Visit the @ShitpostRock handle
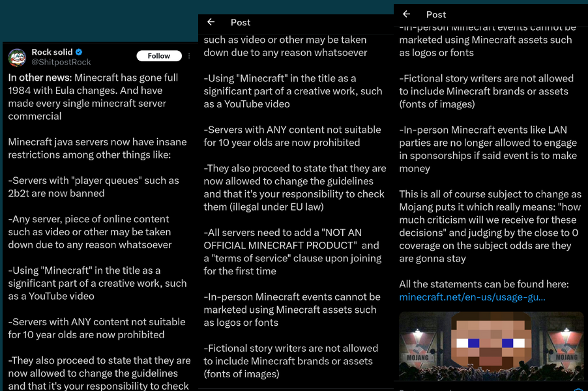The width and height of the screenshot is (588, 391). 61,62
